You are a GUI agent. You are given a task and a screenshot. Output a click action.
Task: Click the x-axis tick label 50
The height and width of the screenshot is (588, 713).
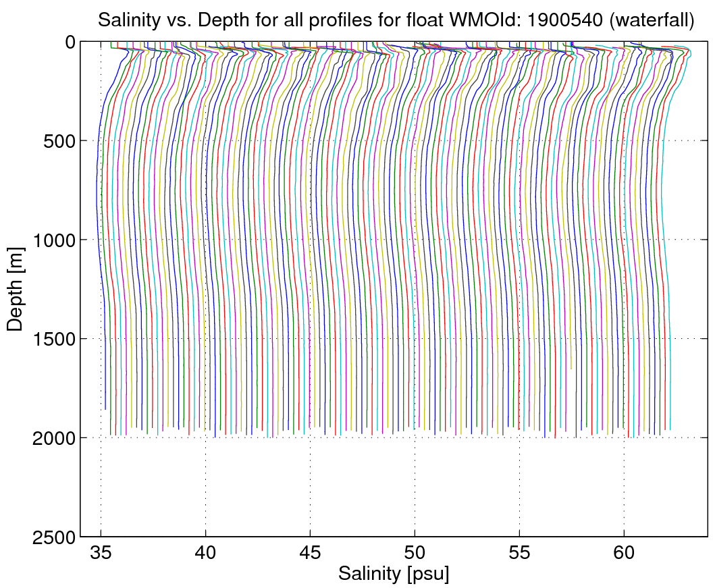point(415,553)
